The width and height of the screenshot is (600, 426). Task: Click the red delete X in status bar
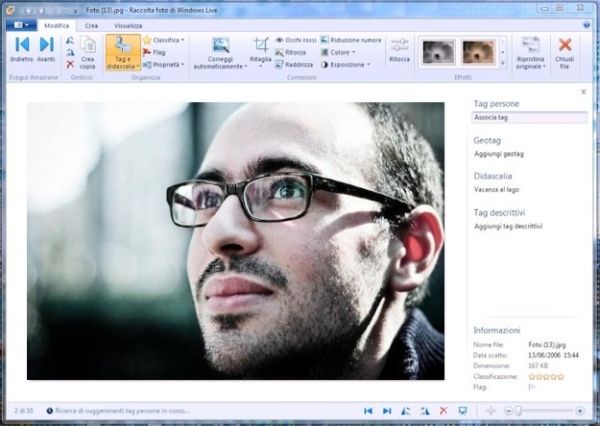(x=443, y=411)
